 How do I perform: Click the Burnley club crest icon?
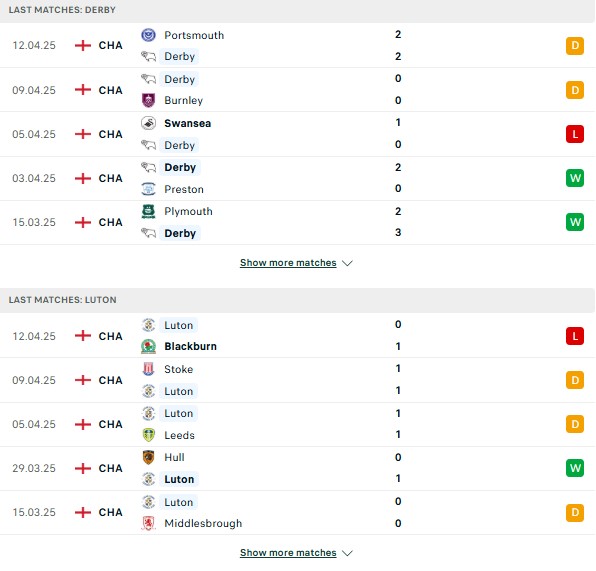148,100
